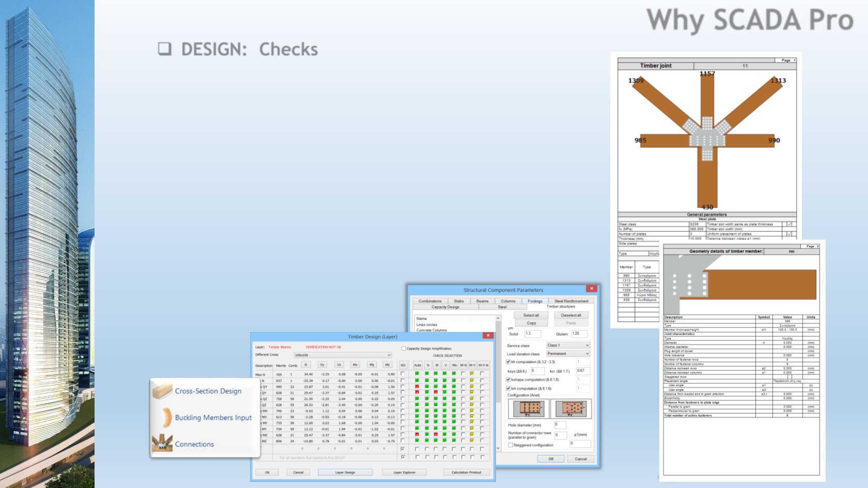Open the Geometry details report page thumbnail
The height and width of the screenshot is (488, 868).
(x=741, y=360)
